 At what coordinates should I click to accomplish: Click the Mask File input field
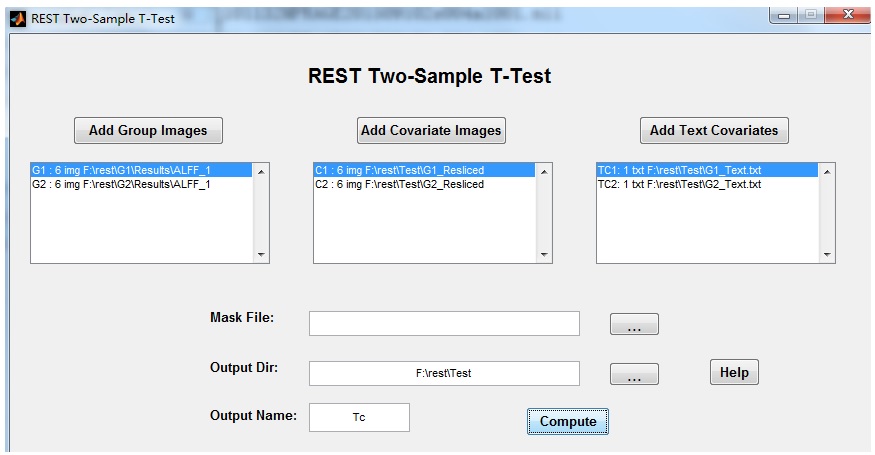coord(444,324)
